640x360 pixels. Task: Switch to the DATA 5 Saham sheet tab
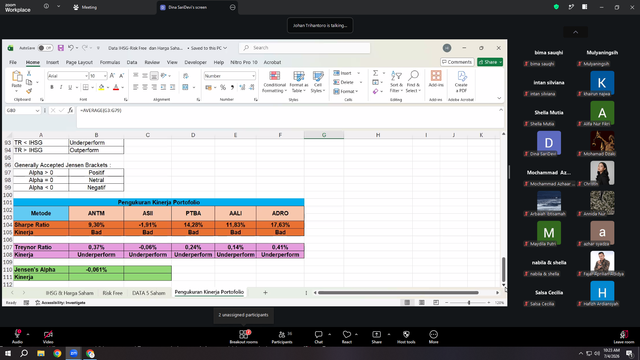[x=149, y=293]
